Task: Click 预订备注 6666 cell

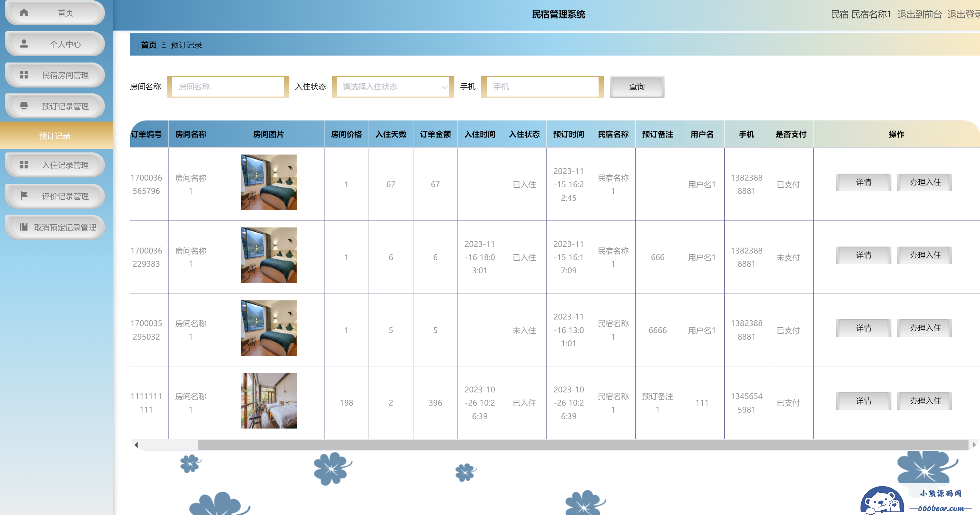Action: [658, 330]
